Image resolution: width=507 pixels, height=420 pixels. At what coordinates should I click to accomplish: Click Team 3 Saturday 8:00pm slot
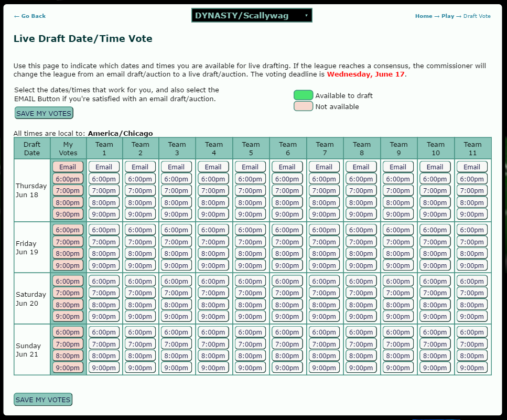[x=176, y=305]
